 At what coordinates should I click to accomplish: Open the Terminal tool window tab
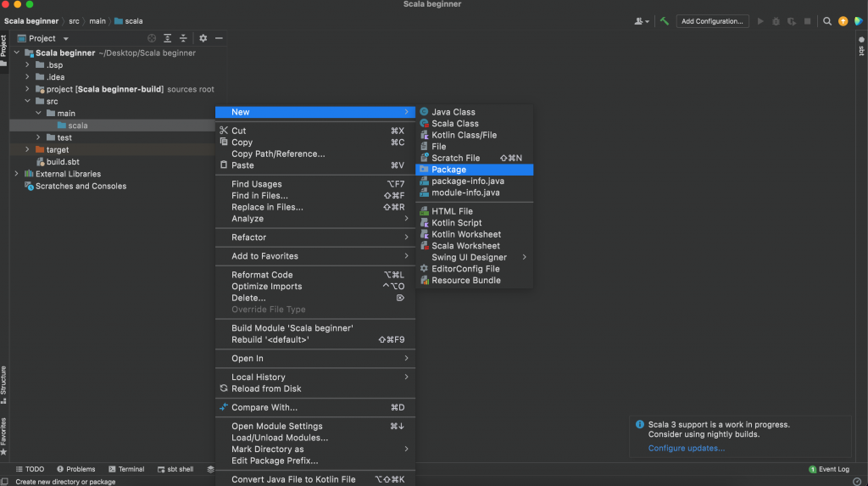pyautogui.click(x=126, y=469)
